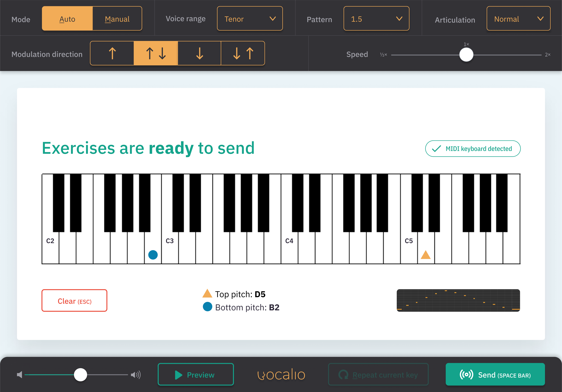Click the Preview play button
The height and width of the screenshot is (392, 562).
coord(196,374)
